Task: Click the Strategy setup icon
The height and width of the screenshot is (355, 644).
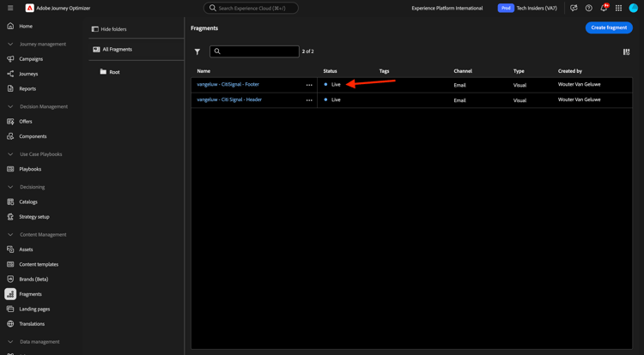Action: (x=10, y=216)
